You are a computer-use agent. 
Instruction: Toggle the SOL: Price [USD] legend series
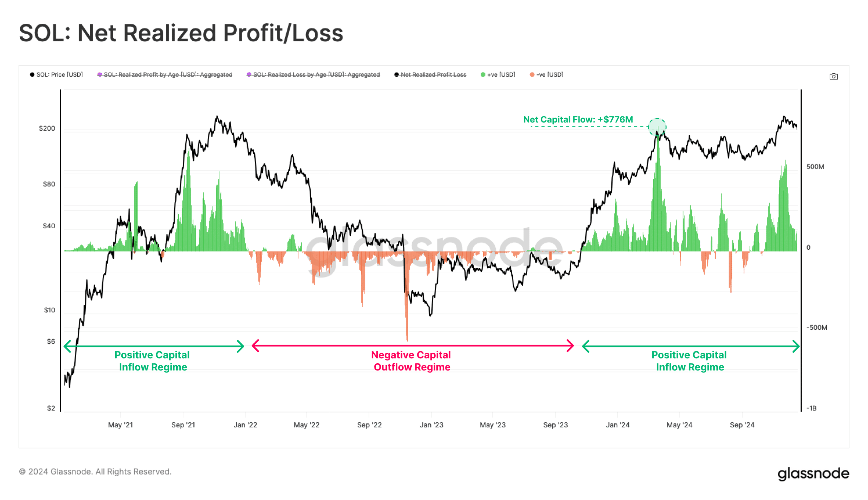click(56, 75)
